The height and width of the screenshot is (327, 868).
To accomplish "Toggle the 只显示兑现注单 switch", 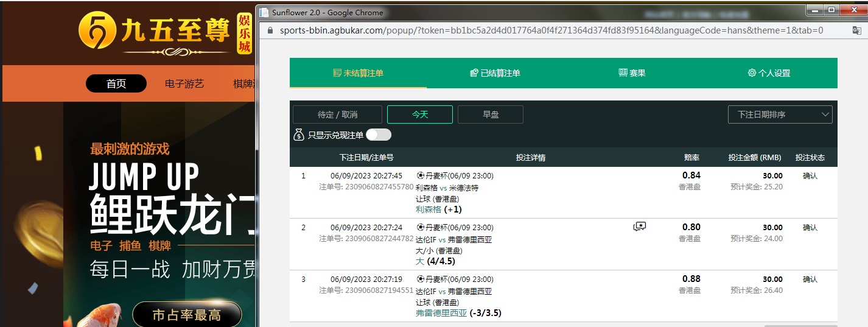I will [379, 135].
